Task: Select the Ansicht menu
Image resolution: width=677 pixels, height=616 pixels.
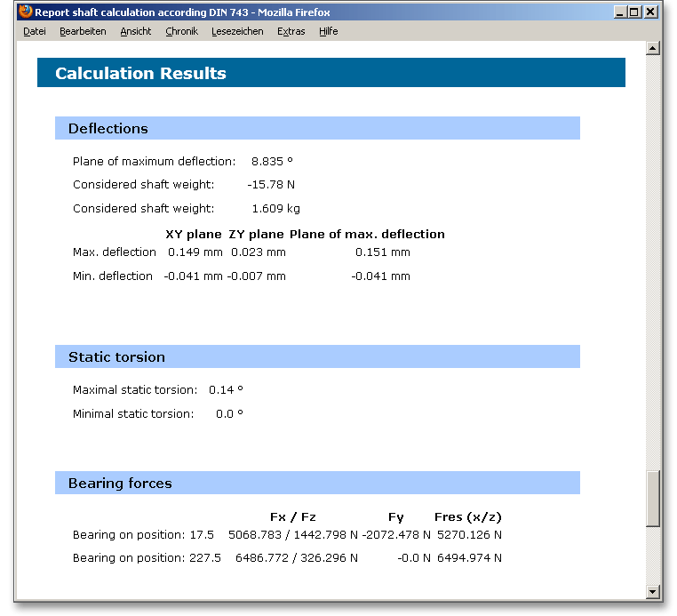Action: click(136, 31)
